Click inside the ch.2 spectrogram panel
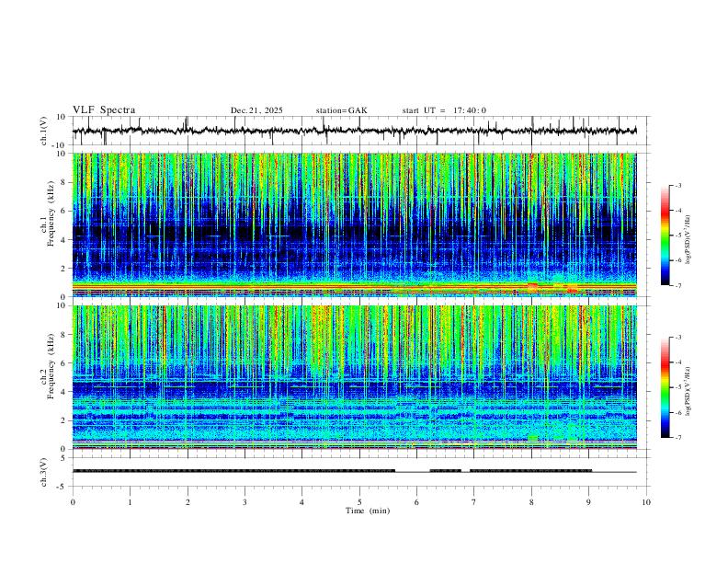Screen dimensions: 728x563 (x=354, y=377)
